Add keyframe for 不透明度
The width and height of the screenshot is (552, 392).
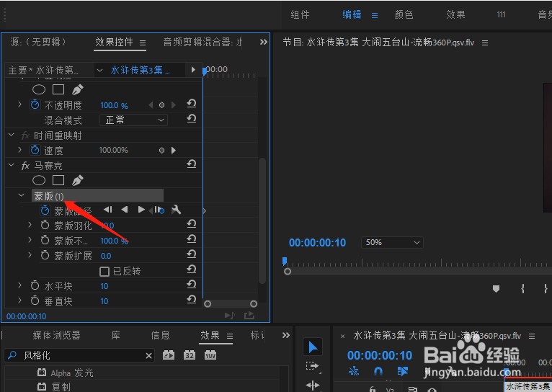(x=161, y=105)
